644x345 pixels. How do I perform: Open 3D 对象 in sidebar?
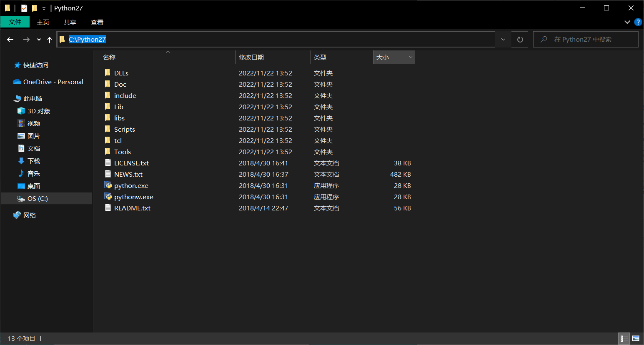[38, 111]
